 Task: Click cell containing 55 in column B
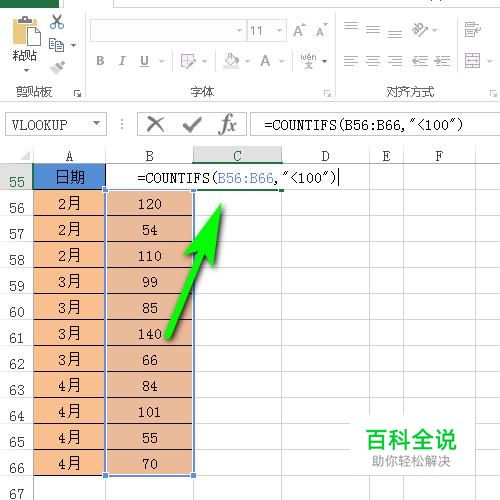(x=149, y=437)
